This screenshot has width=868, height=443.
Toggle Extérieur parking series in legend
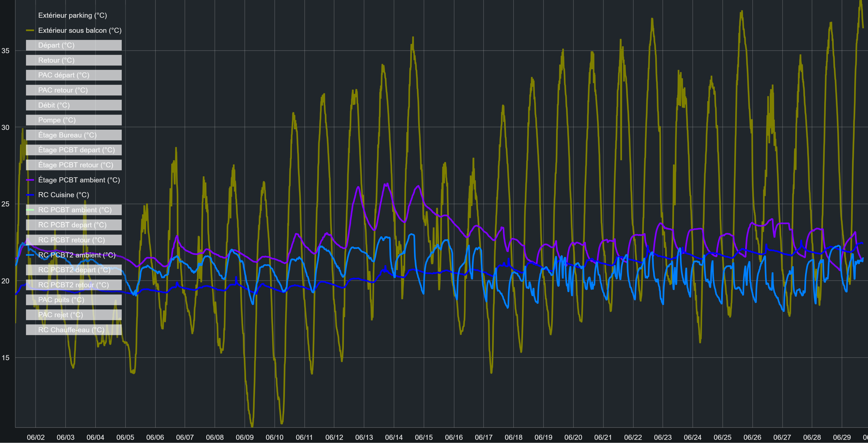pyautogui.click(x=72, y=16)
